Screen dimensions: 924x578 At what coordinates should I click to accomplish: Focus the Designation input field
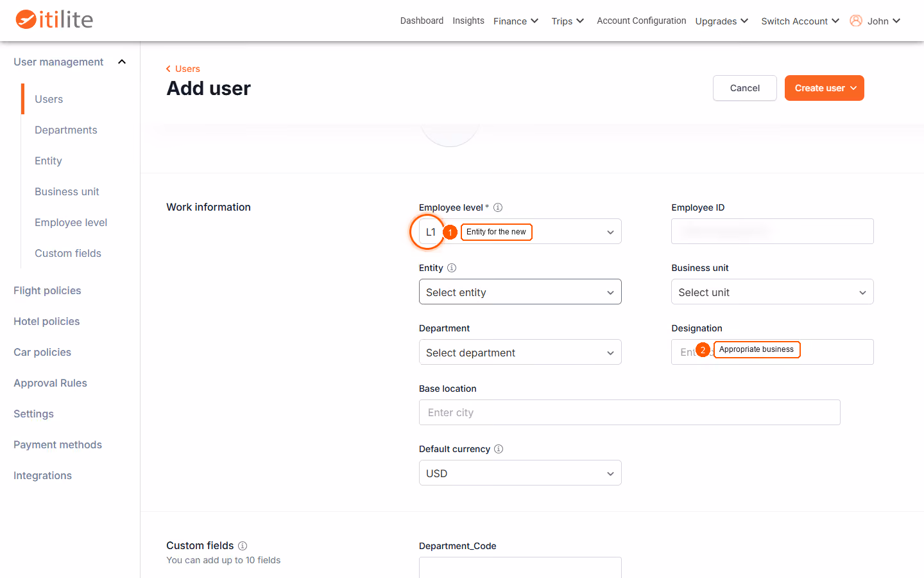(773, 352)
